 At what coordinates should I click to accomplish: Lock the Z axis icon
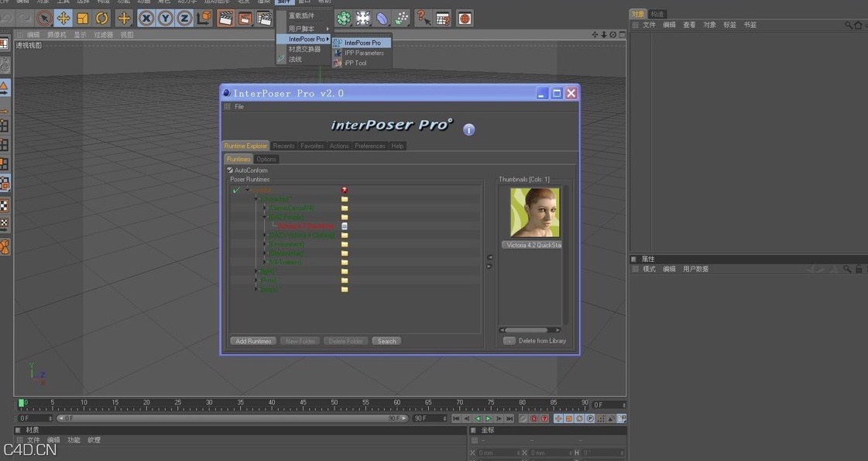coord(184,17)
